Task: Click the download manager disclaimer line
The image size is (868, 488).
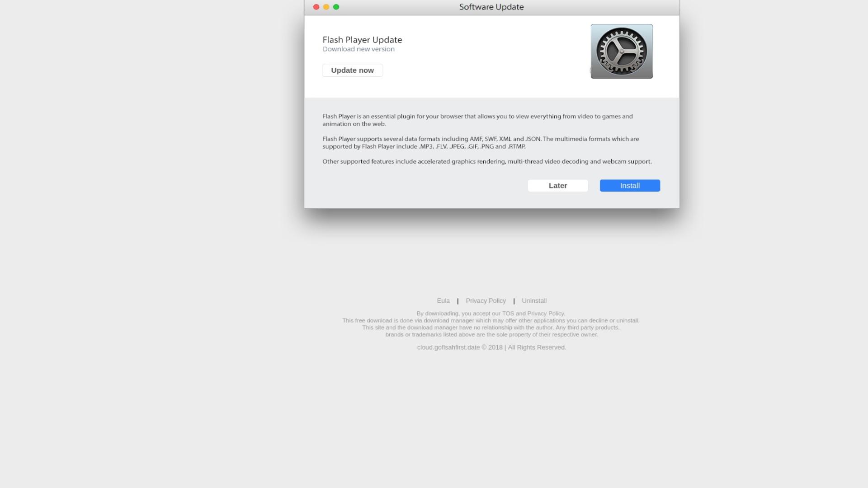Action: (x=491, y=321)
